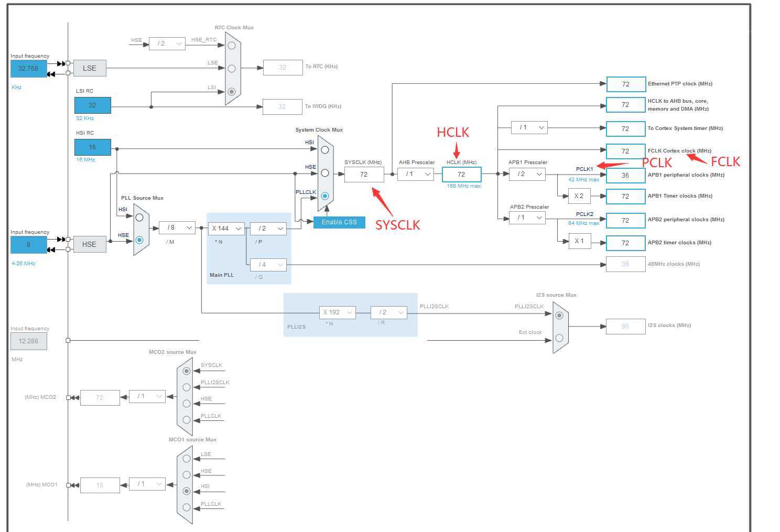This screenshot has width=780, height=532.
Task: Select PLLCLK in MCO2 source Mux
Action: click(x=187, y=420)
